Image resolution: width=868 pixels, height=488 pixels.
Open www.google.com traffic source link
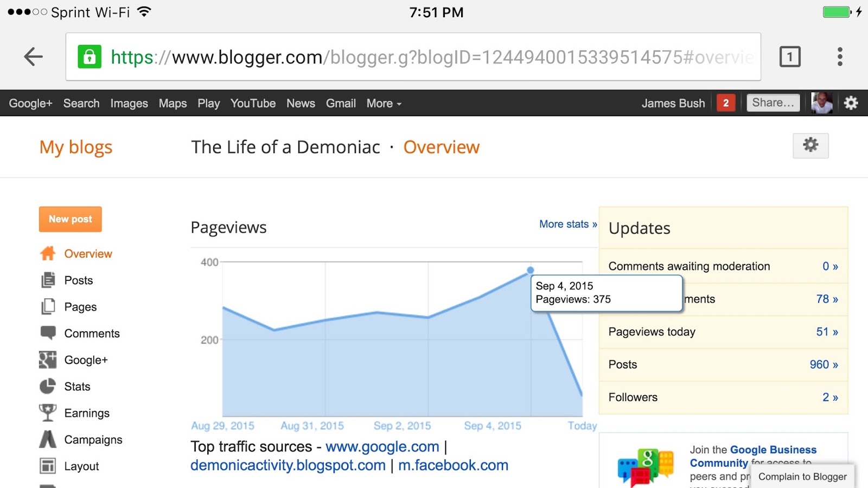[x=382, y=447]
